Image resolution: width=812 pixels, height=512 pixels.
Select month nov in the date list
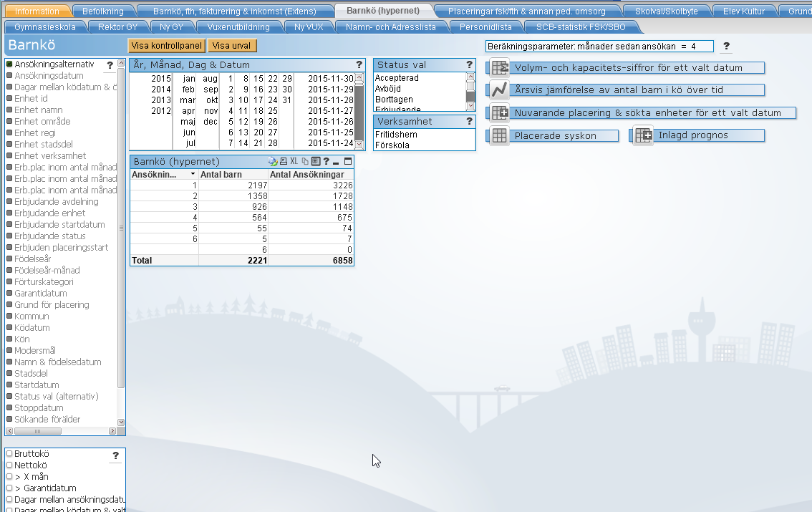211,111
